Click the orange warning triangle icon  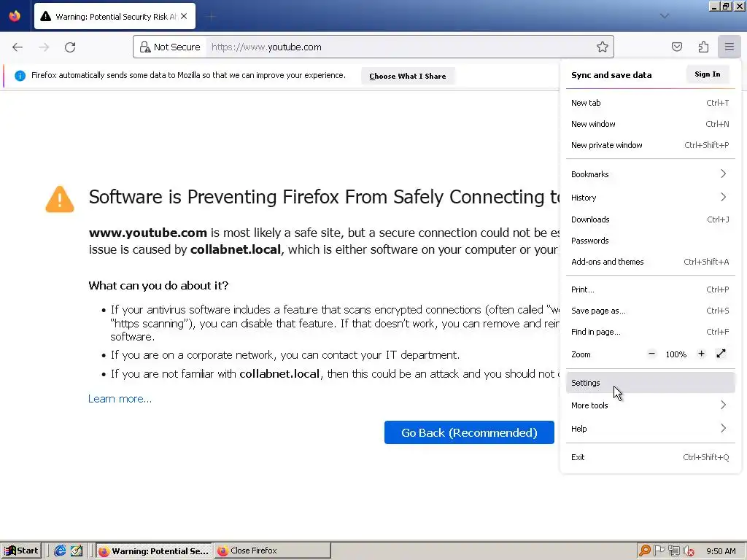point(60,199)
